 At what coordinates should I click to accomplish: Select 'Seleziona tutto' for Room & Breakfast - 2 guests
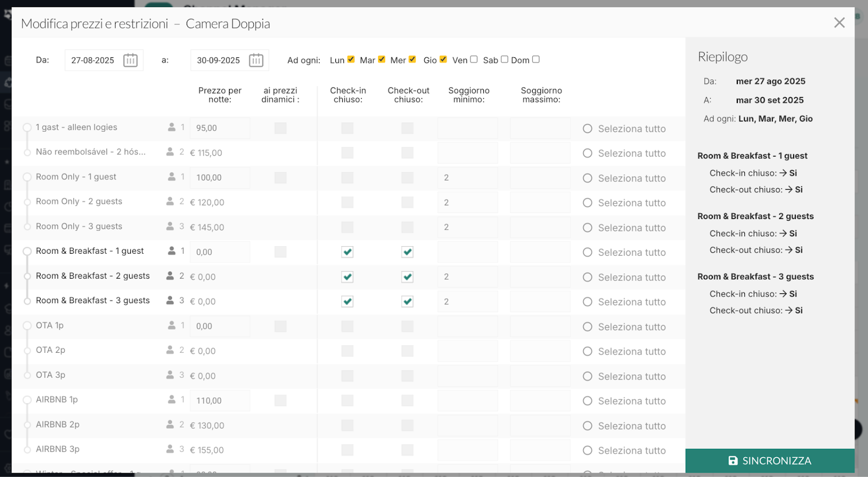pyautogui.click(x=588, y=277)
